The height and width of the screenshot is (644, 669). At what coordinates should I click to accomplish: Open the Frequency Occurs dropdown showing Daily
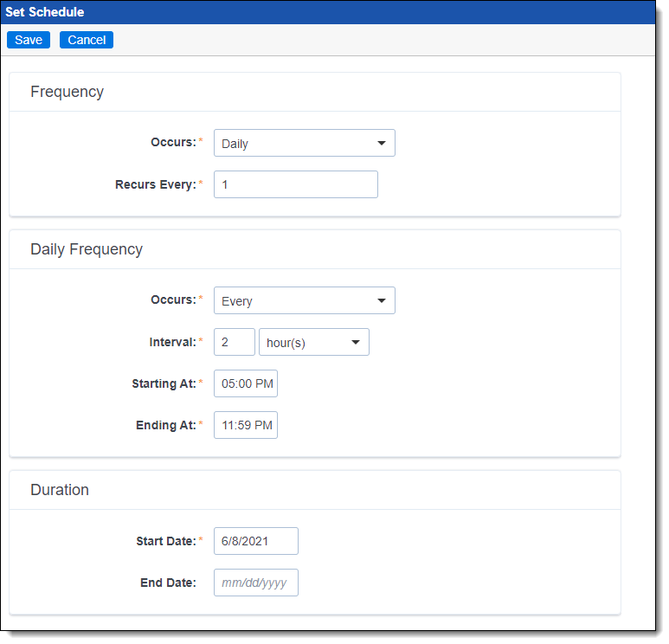click(x=304, y=144)
